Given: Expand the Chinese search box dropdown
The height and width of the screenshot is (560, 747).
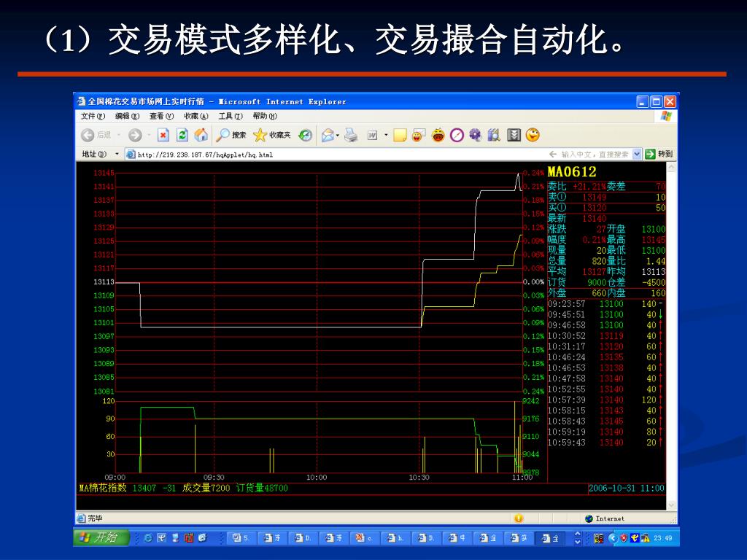Looking at the screenshot, I should pos(636,154).
